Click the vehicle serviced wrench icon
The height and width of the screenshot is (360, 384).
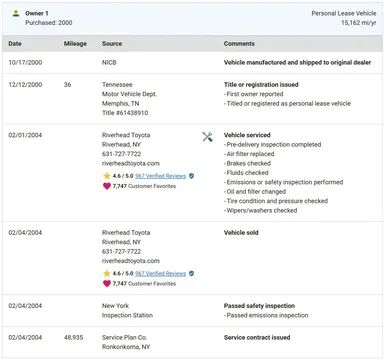(x=207, y=137)
